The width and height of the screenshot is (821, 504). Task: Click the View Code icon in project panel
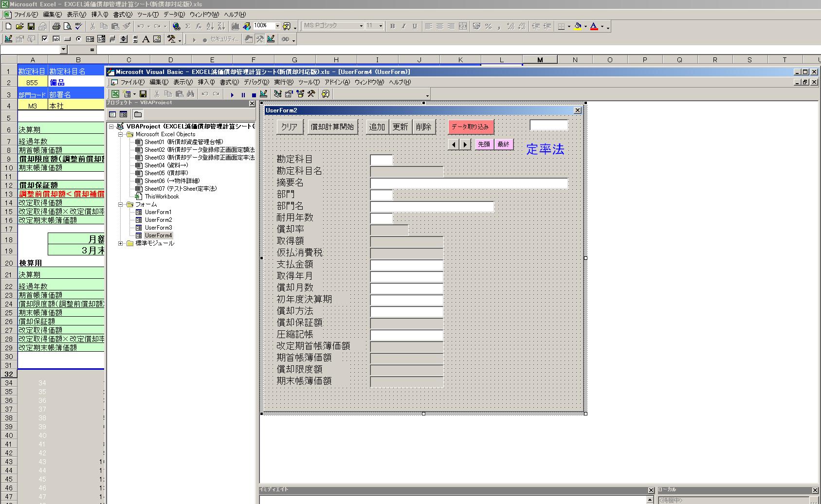click(x=112, y=114)
